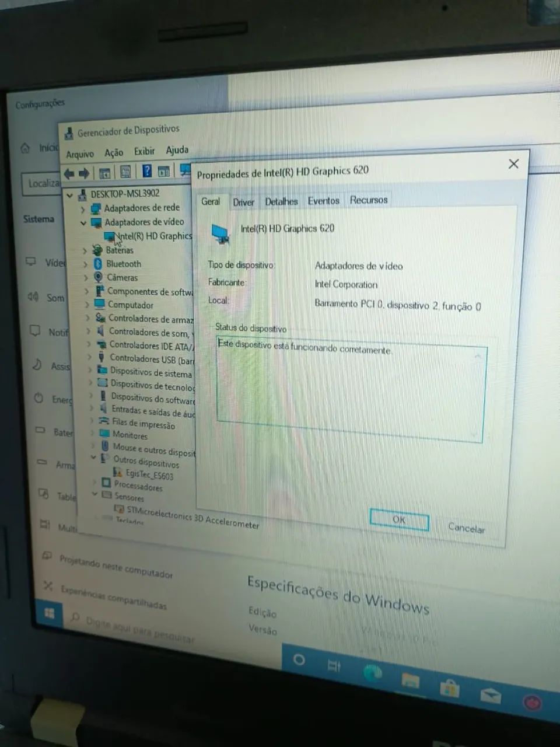Expand the Baterias node
This screenshot has width=560, height=747.
[85, 251]
